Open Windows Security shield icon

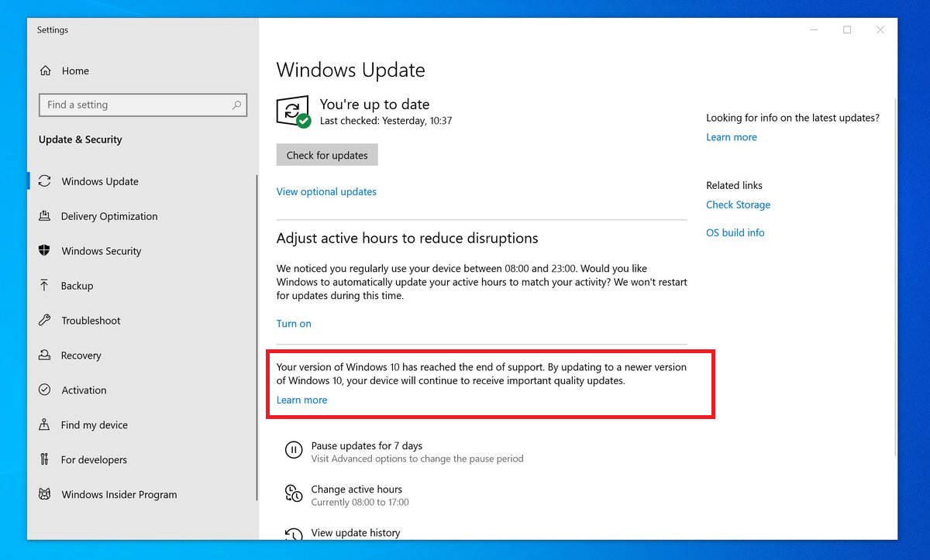pos(46,251)
